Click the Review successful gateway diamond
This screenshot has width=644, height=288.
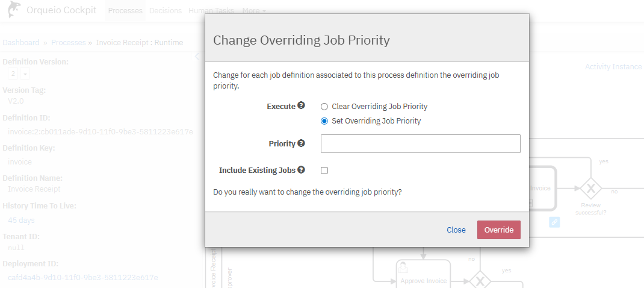click(x=590, y=189)
